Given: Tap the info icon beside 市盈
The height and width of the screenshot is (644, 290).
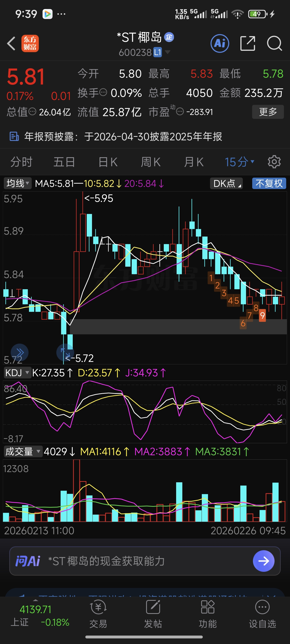Looking at the screenshot, I should point(180,111).
